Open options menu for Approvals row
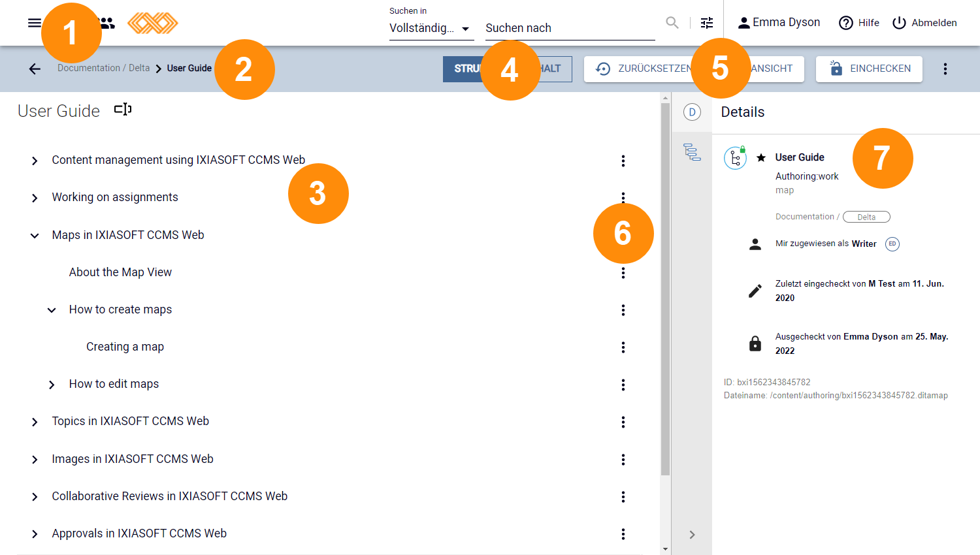This screenshot has height=555, width=980. tap(623, 534)
